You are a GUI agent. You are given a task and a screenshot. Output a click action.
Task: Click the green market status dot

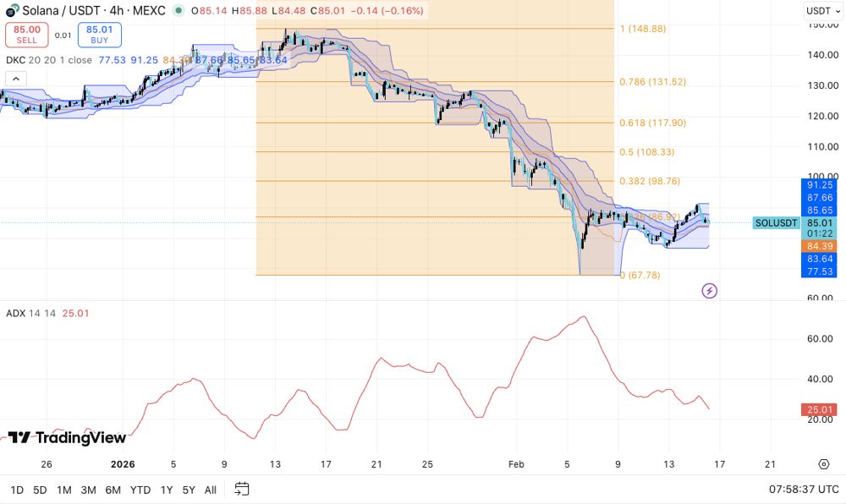178,11
